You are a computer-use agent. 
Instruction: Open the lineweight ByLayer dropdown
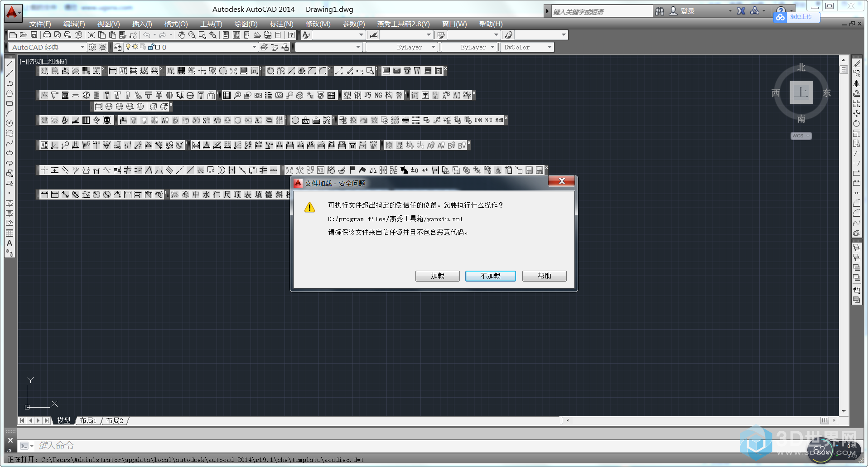pos(492,47)
